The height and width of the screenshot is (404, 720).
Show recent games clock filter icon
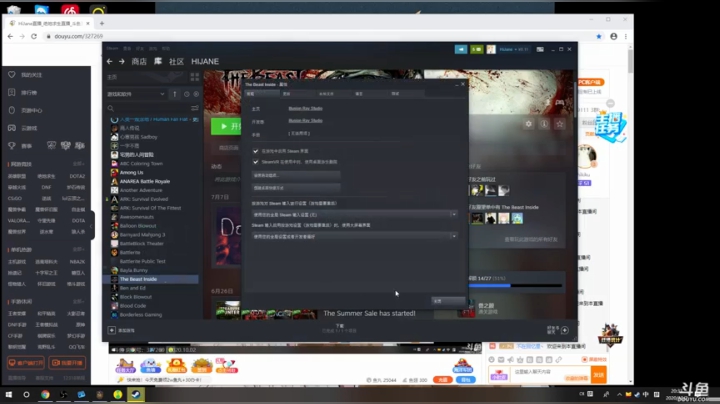point(186,94)
